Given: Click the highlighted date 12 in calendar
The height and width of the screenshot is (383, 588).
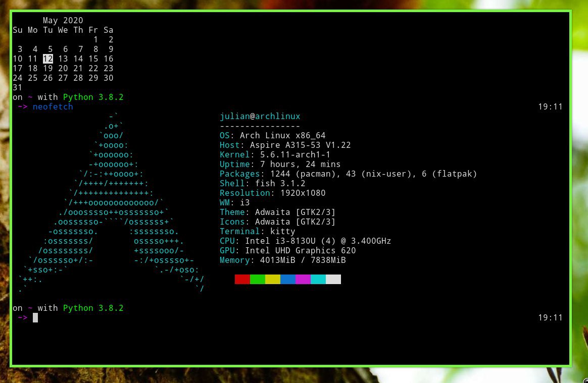Looking at the screenshot, I should point(48,59).
